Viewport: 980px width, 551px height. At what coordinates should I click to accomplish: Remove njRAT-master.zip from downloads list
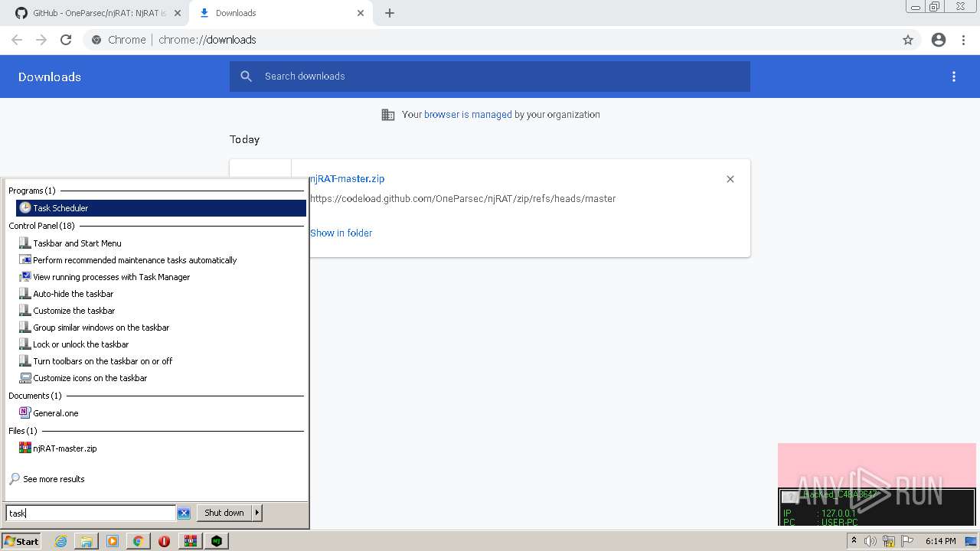click(730, 179)
